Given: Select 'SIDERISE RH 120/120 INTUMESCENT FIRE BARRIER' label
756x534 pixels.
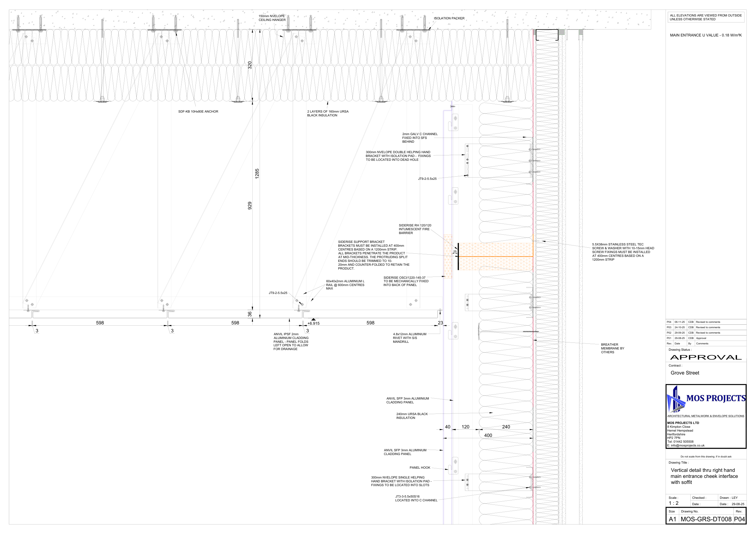Looking at the screenshot, I should tap(415, 229).
